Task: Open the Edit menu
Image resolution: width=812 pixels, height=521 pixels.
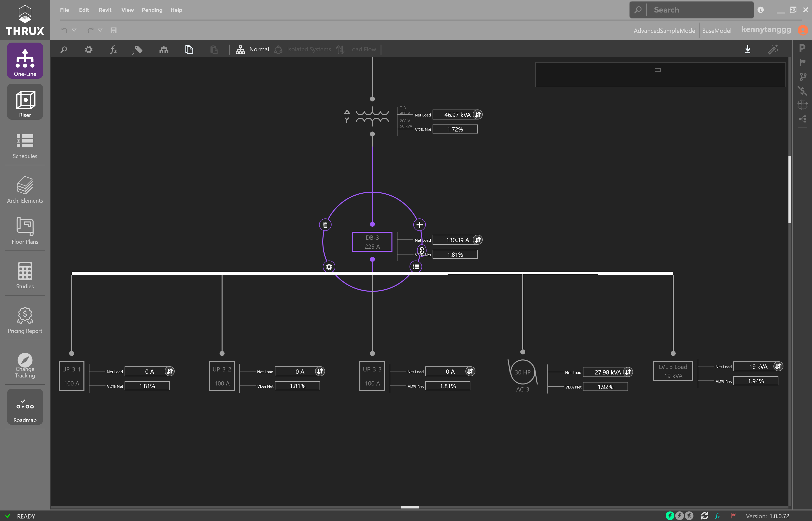Action: [x=84, y=10]
